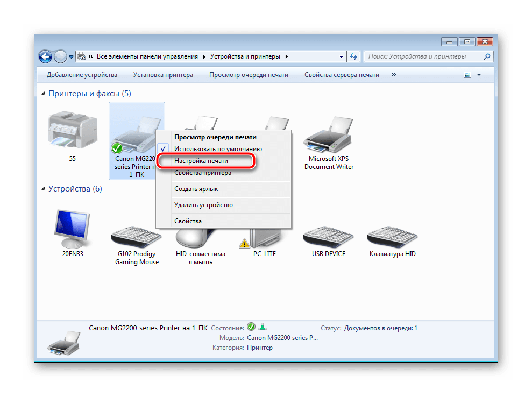Collapse the 'Устройства' group section
The width and height of the screenshot is (532, 397).
(x=44, y=189)
